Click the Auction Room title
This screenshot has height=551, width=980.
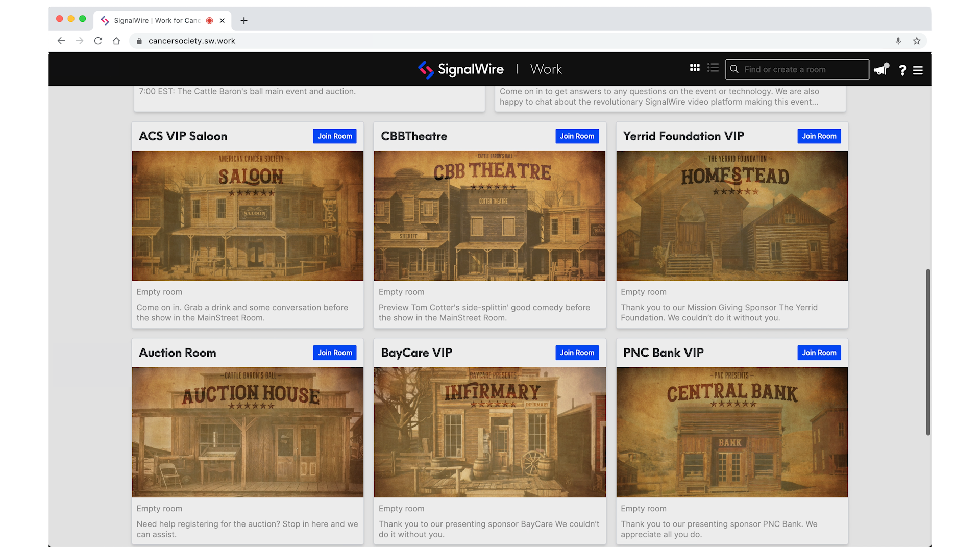(178, 353)
